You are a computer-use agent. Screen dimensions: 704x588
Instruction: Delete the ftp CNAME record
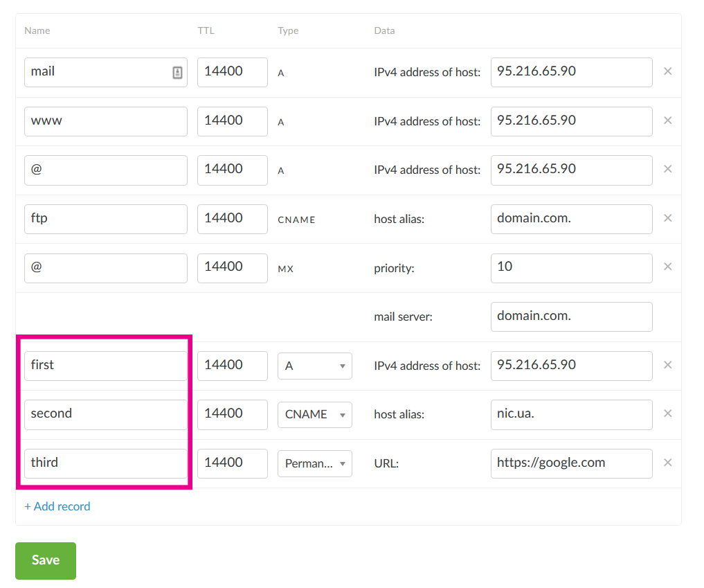click(x=667, y=218)
